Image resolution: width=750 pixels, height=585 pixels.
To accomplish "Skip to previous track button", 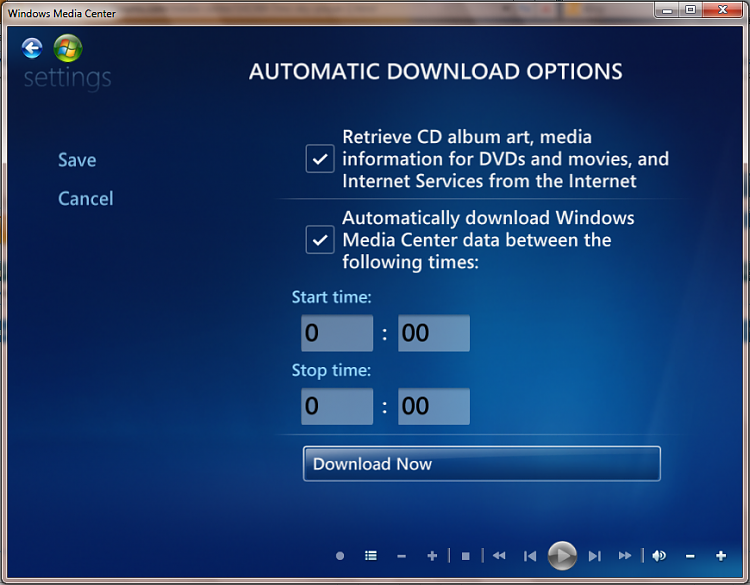I will (530, 556).
